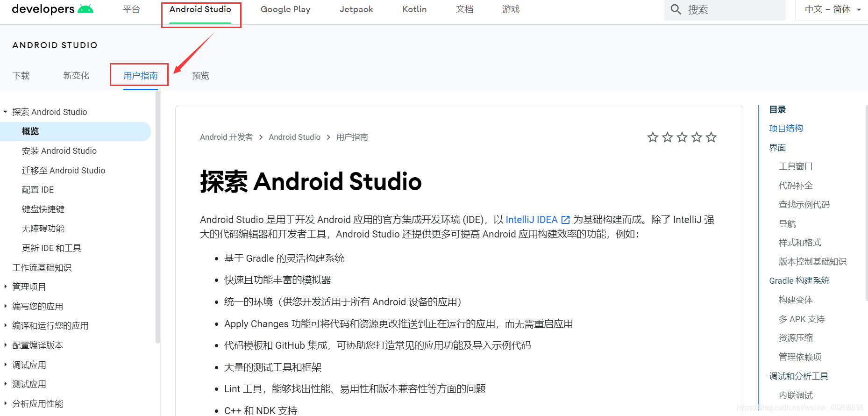This screenshot has height=416, width=868.
Task: Jump to 内联调试 in table of contents
Action: point(796,395)
